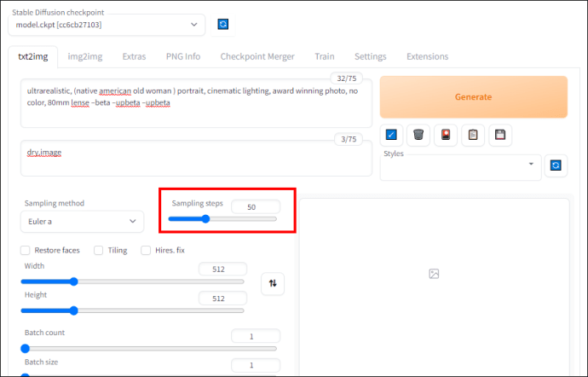Apply selected styles via clipboard icon

coord(473,135)
